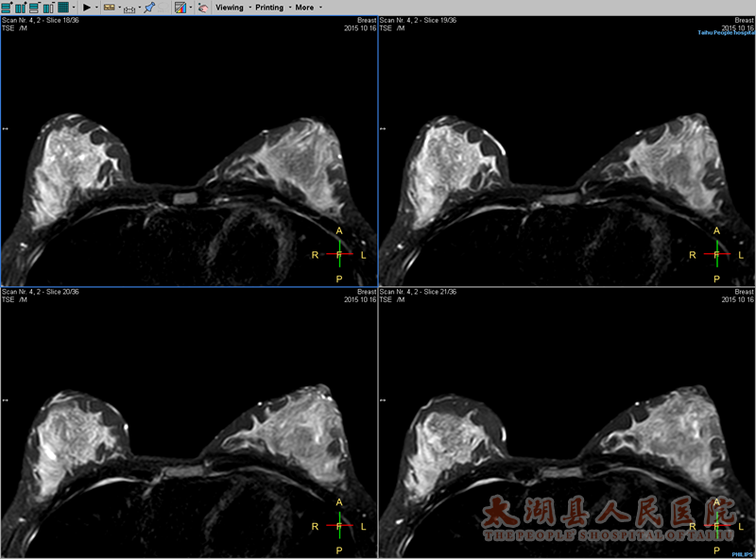Open the More menu
The height and width of the screenshot is (559, 756).
pos(304,8)
